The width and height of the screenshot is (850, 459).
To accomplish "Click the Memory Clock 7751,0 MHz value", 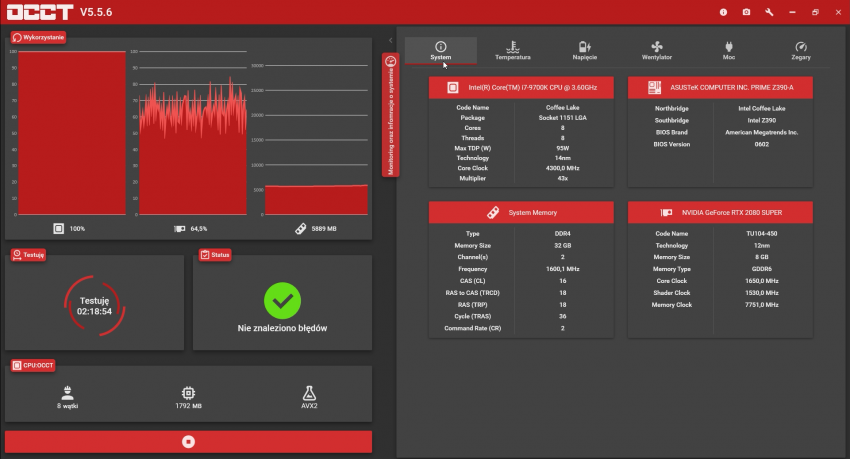I will point(761,305).
